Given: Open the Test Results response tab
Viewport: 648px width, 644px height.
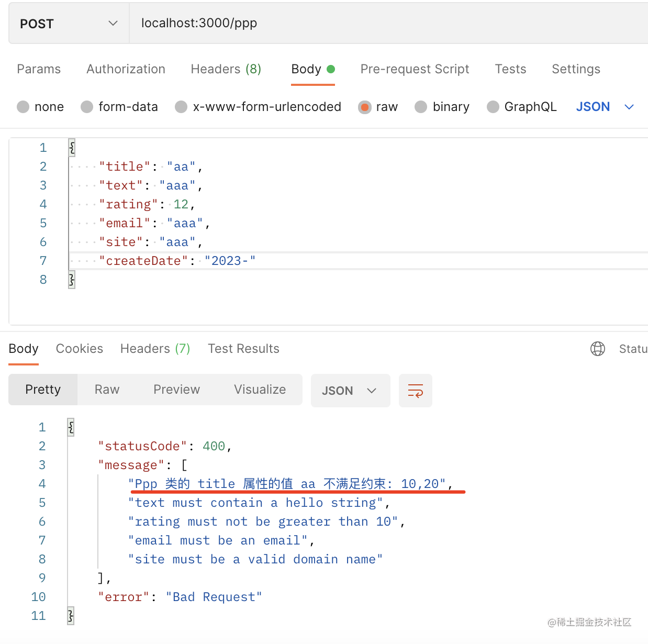Looking at the screenshot, I should click(x=243, y=349).
